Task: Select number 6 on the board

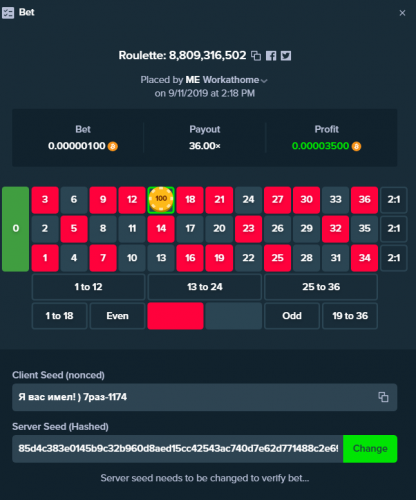Action: click(74, 200)
